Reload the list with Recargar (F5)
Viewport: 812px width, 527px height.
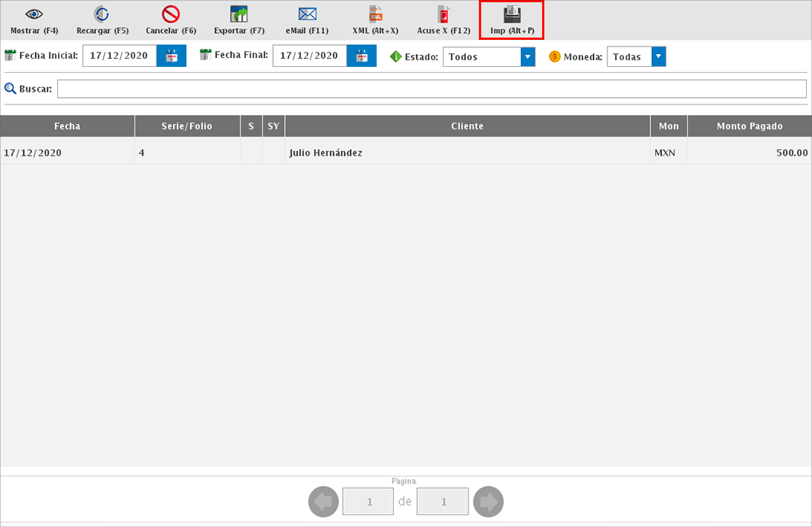point(101,14)
